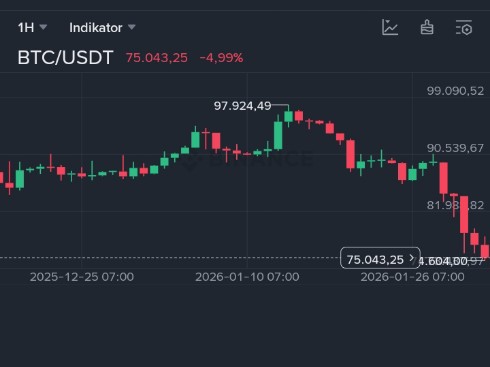Select the drawing brush tool icon
The width and height of the screenshot is (490, 367).
click(427, 27)
